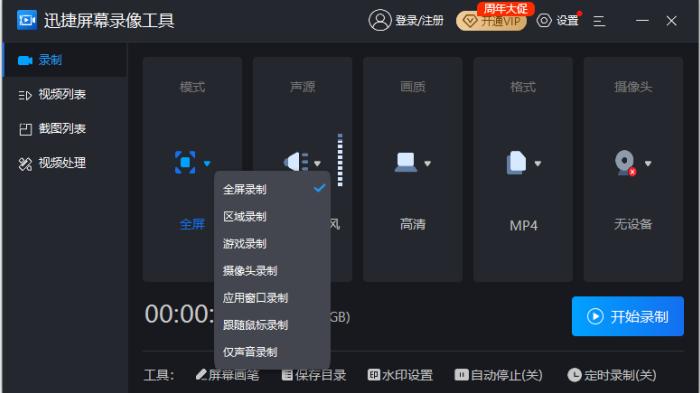Viewport: 700px width, 393px height.
Task: Open the 视频处理 sidebar tab
Action: click(65, 163)
